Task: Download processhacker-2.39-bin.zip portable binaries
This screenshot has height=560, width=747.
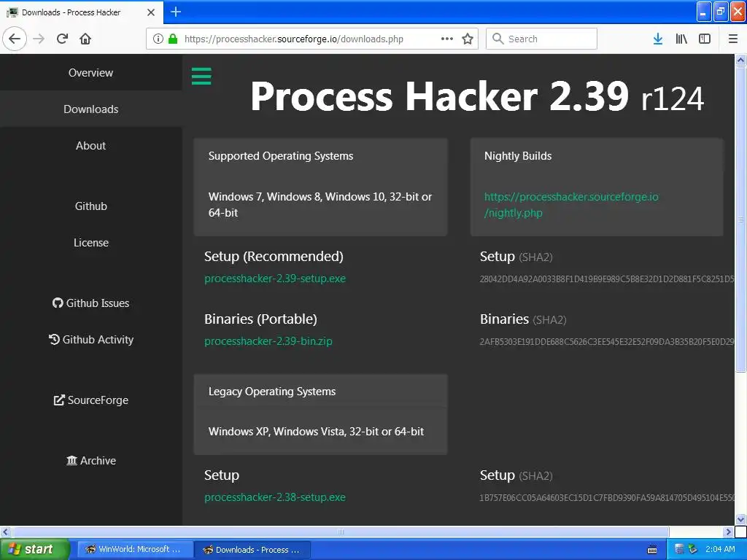Action: tap(268, 341)
